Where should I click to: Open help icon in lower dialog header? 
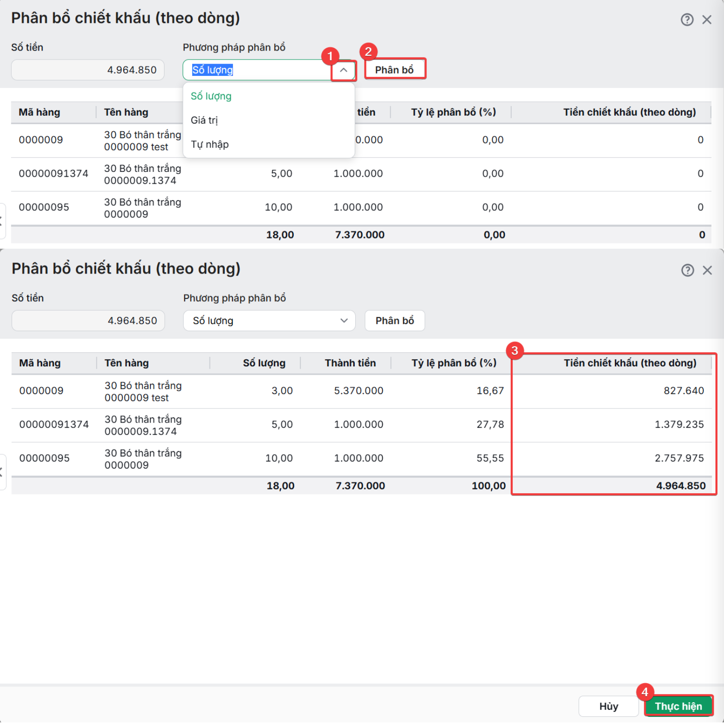(687, 270)
